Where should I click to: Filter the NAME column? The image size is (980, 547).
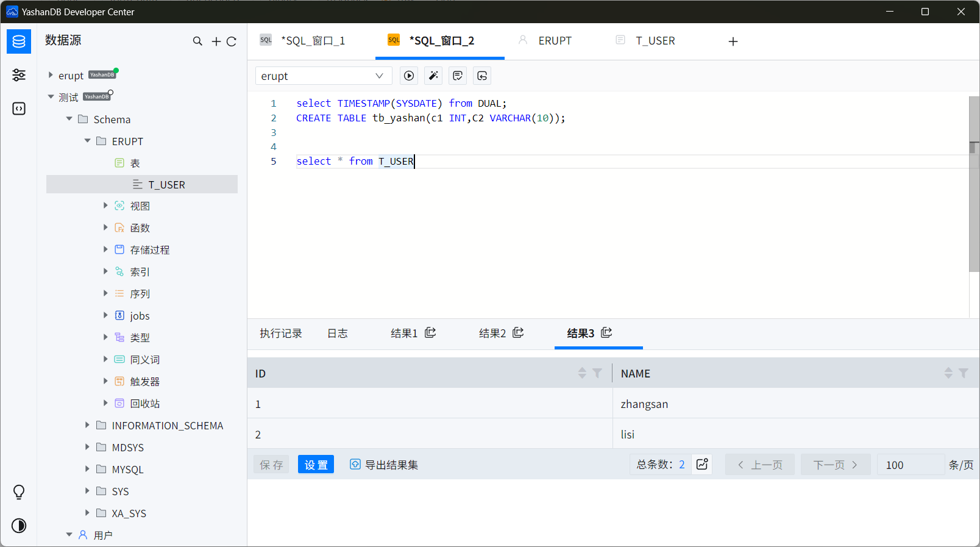coord(964,373)
